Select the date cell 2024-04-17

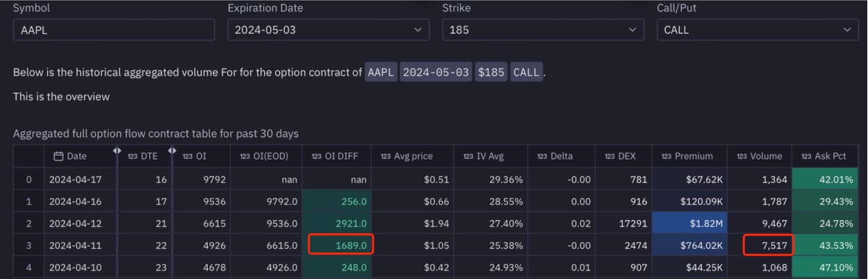pyautogui.click(x=81, y=180)
